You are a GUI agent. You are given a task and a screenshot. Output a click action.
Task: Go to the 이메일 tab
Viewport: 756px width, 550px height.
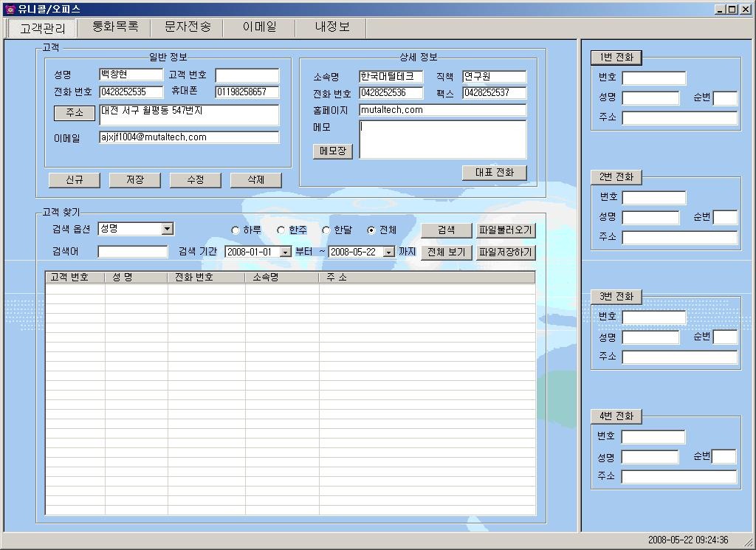[259, 27]
